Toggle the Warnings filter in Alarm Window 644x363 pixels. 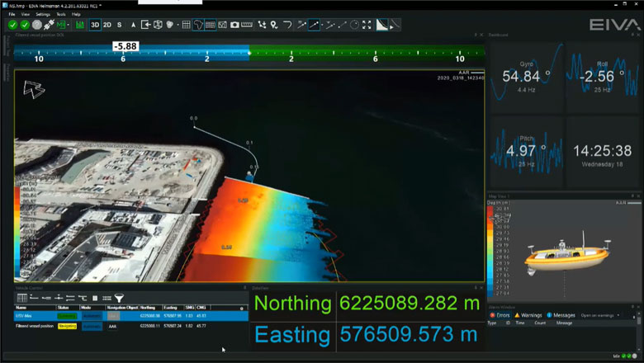point(528,315)
